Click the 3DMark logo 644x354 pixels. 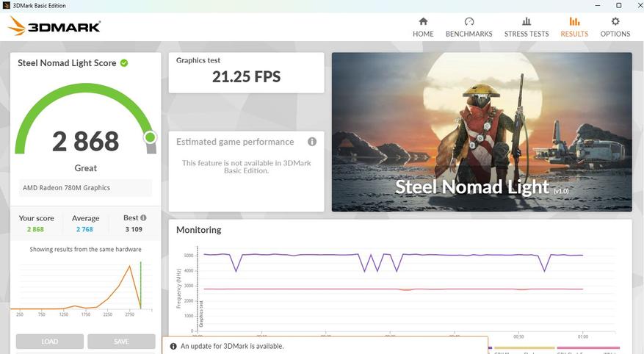tap(54, 26)
